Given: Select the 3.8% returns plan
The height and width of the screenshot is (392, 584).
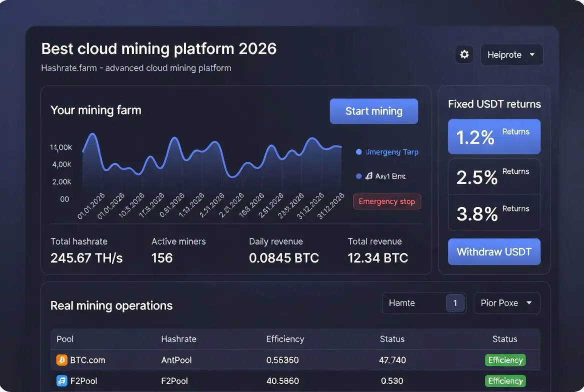Looking at the screenshot, I should pyautogui.click(x=494, y=213).
